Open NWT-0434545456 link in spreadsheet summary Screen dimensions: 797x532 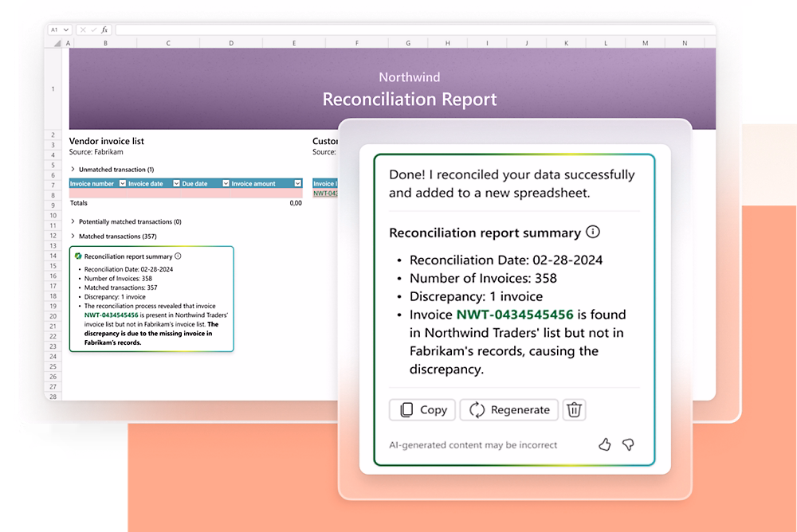pyautogui.click(x=112, y=315)
